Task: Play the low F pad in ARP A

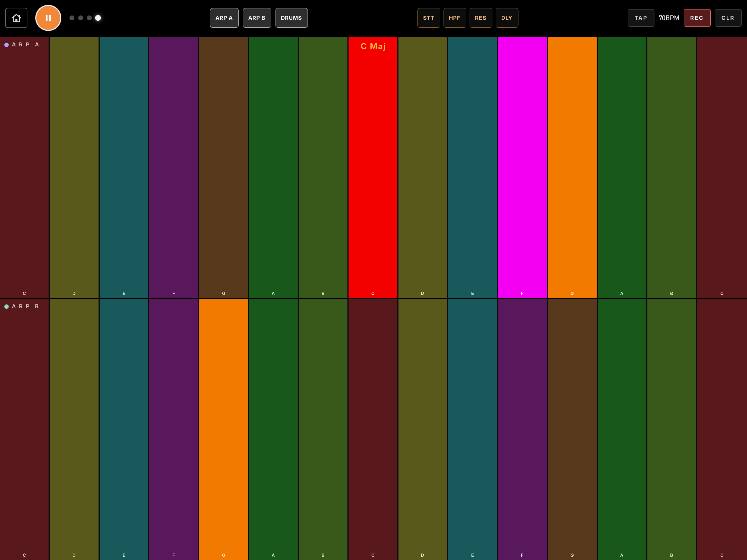Action: [x=173, y=167]
